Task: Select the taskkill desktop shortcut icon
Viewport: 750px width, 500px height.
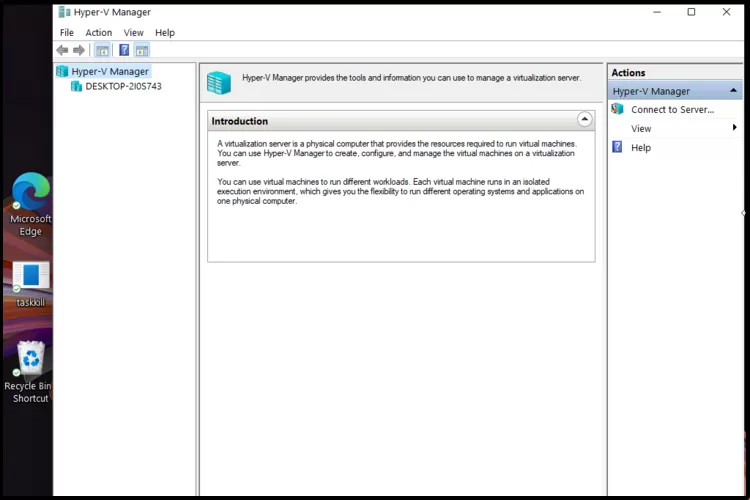Action: click(x=31, y=276)
